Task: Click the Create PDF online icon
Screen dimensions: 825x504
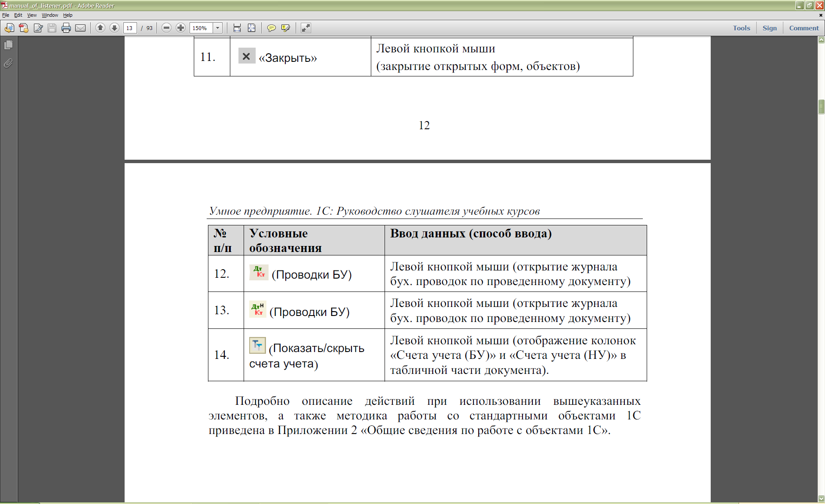Action: point(24,28)
